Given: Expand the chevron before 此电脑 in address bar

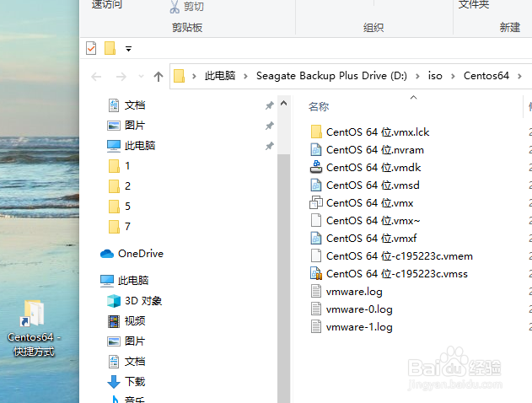Looking at the screenshot, I should pos(194,76).
